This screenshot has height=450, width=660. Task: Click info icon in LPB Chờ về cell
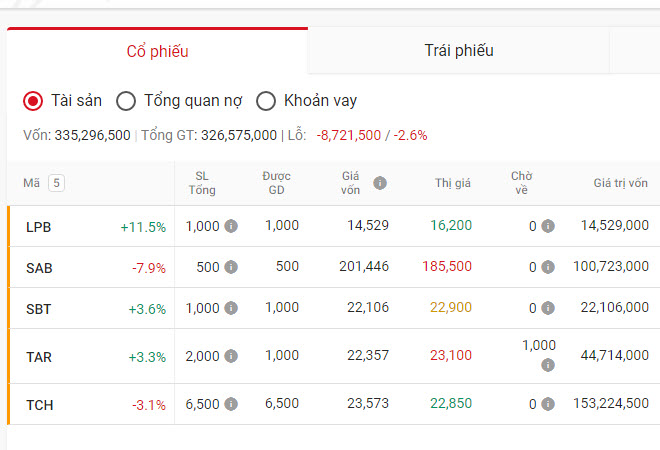point(548,226)
